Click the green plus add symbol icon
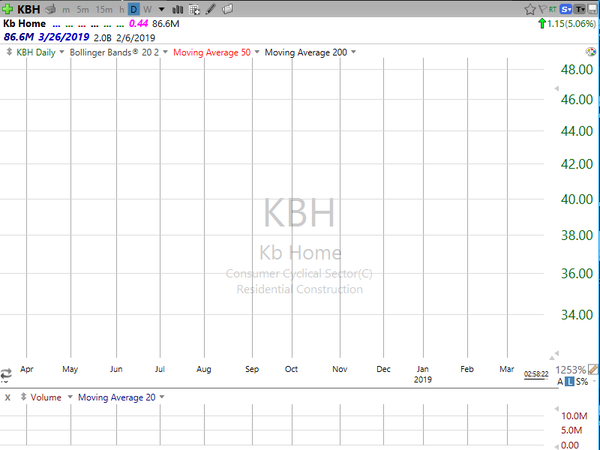 coord(7,9)
